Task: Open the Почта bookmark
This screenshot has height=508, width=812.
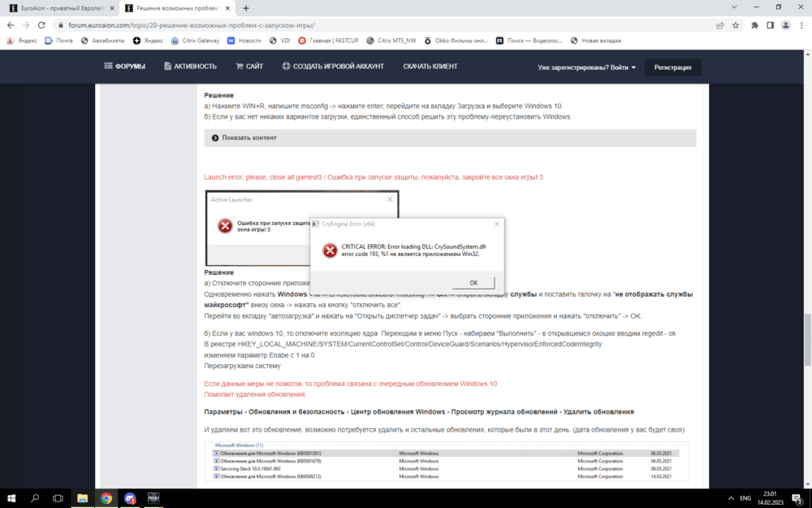Action: click(x=58, y=41)
